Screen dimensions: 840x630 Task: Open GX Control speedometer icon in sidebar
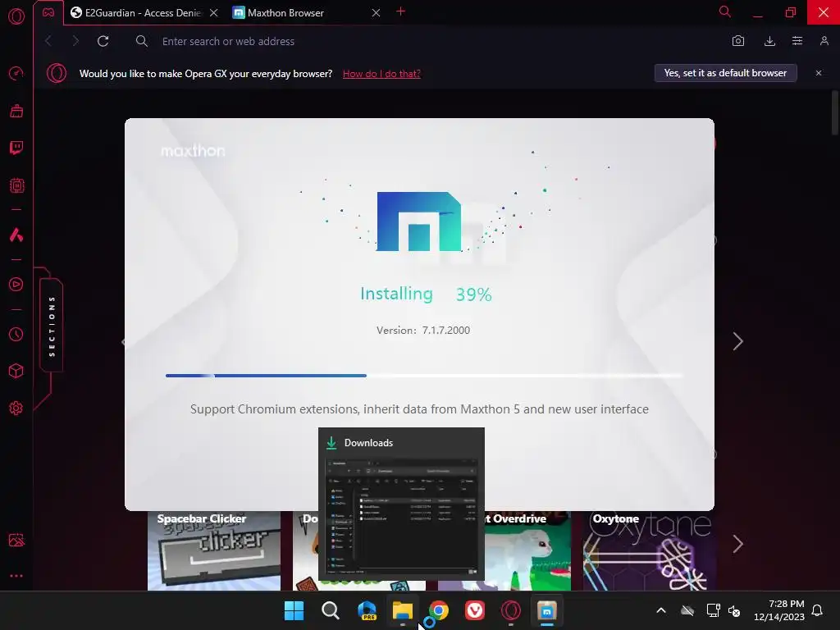click(x=16, y=73)
